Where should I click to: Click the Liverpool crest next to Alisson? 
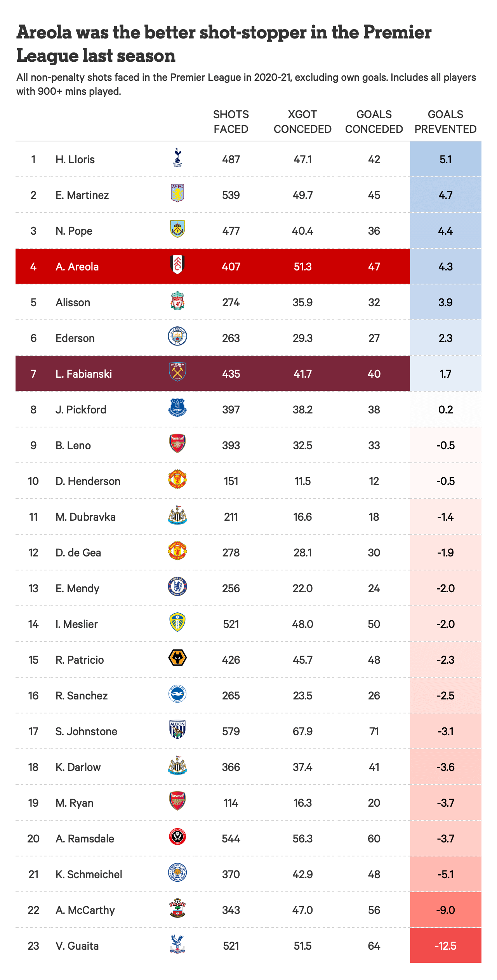(x=177, y=301)
